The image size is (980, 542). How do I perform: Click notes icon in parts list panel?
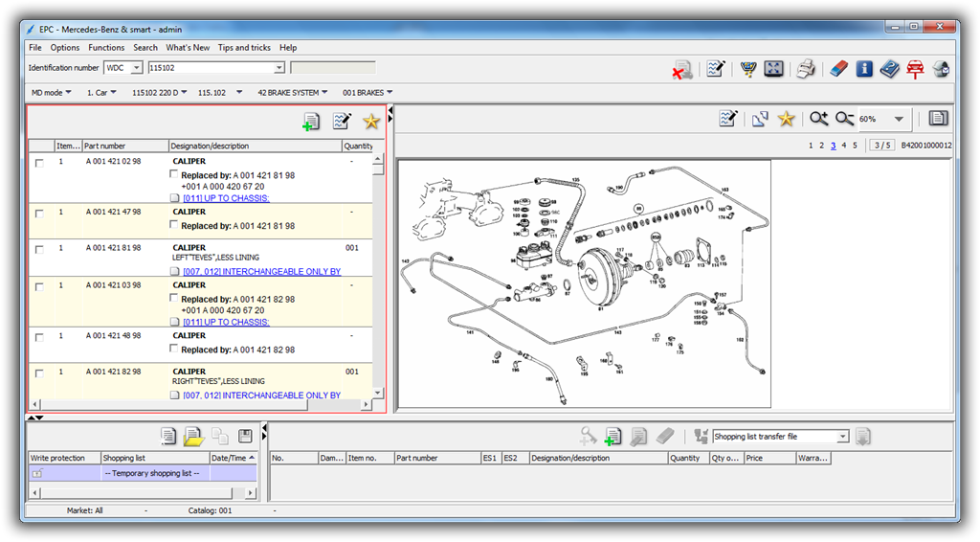[x=342, y=121]
